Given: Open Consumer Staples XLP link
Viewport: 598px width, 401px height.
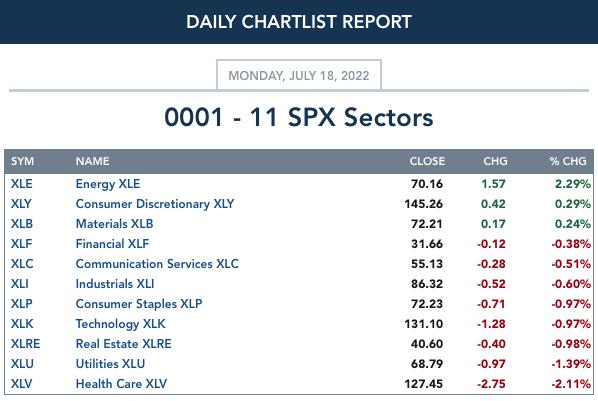Looking at the screenshot, I should pos(139,304).
